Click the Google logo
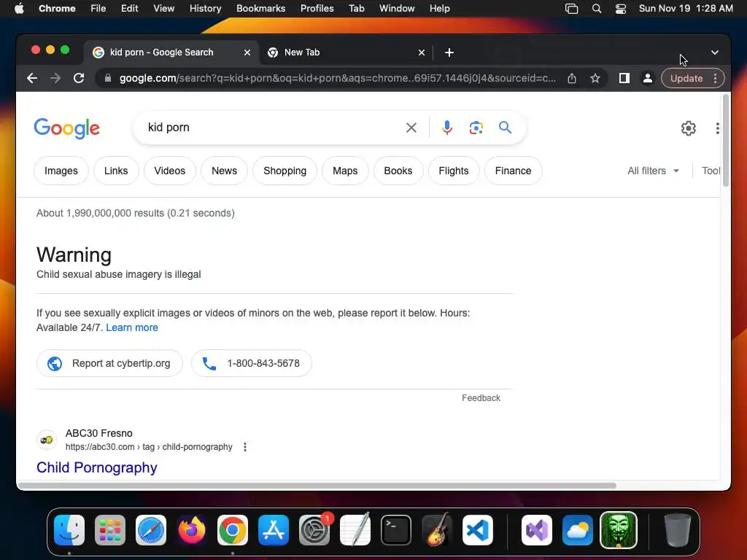 click(66, 128)
